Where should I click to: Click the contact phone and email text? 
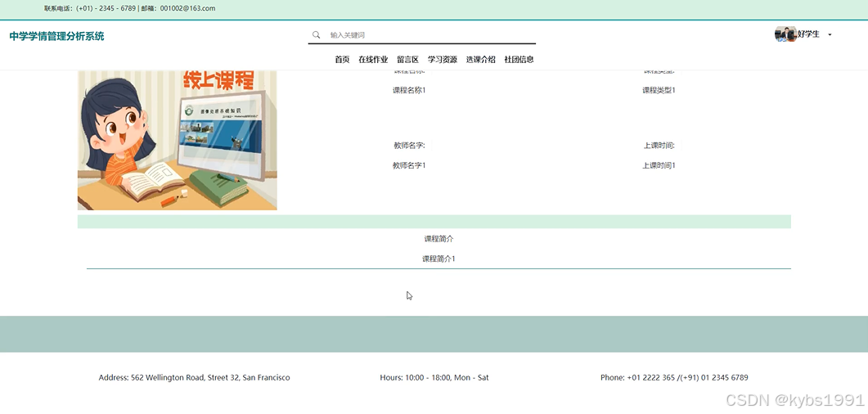pyautogui.click(x=130, y=8)
